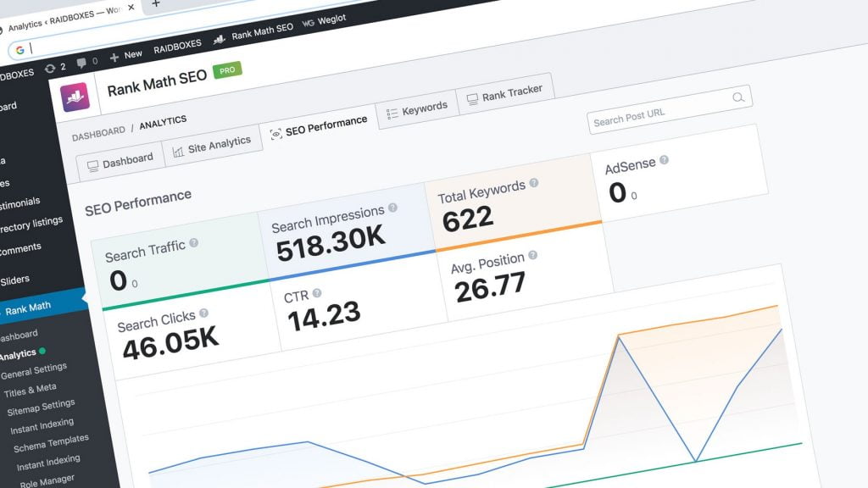Switch to the Keywords tab

tap(416, 109)
